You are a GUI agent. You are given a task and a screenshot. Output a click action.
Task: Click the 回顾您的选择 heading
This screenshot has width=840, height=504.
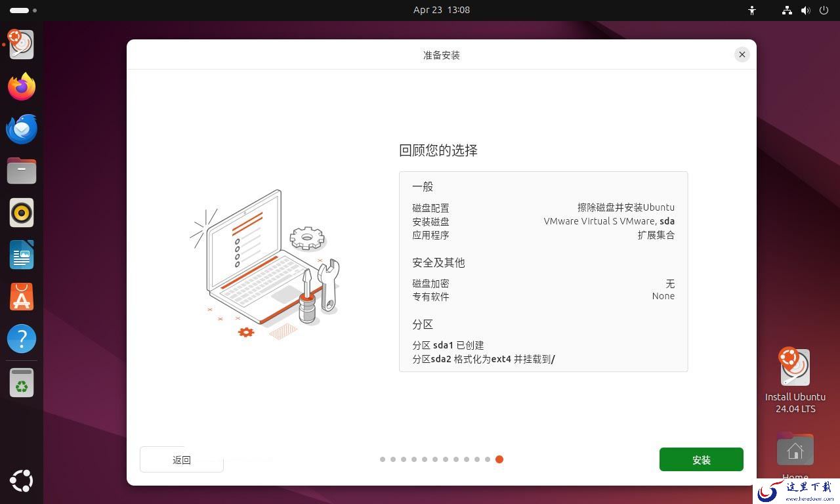point(438,150)
